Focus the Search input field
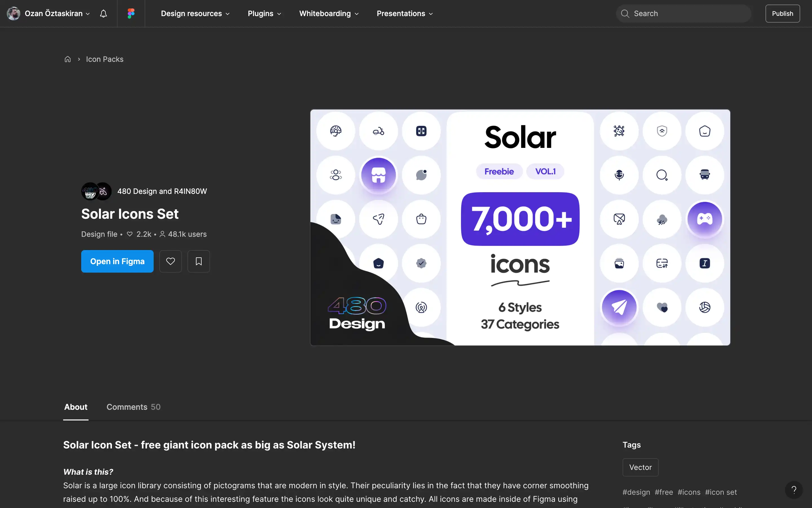 683,14
